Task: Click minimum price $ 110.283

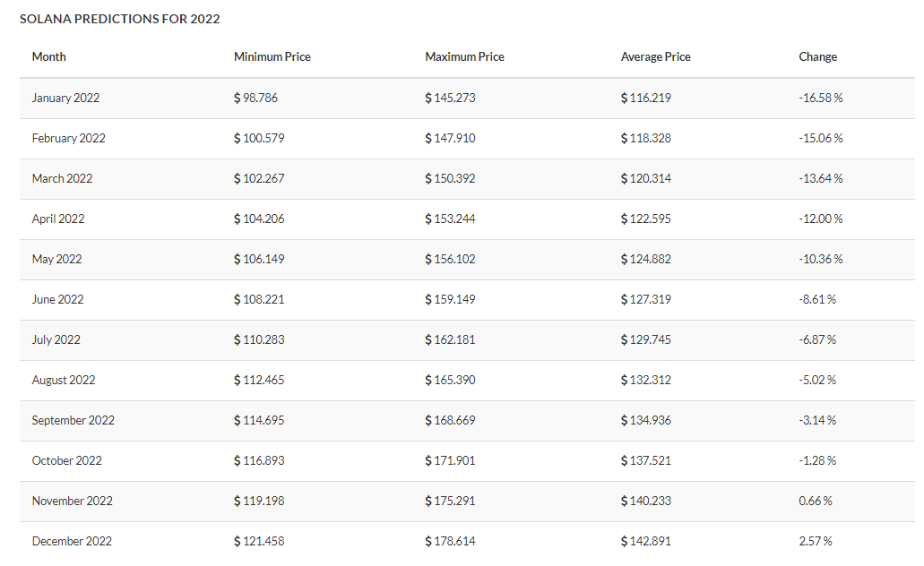Action: (259, 339)
